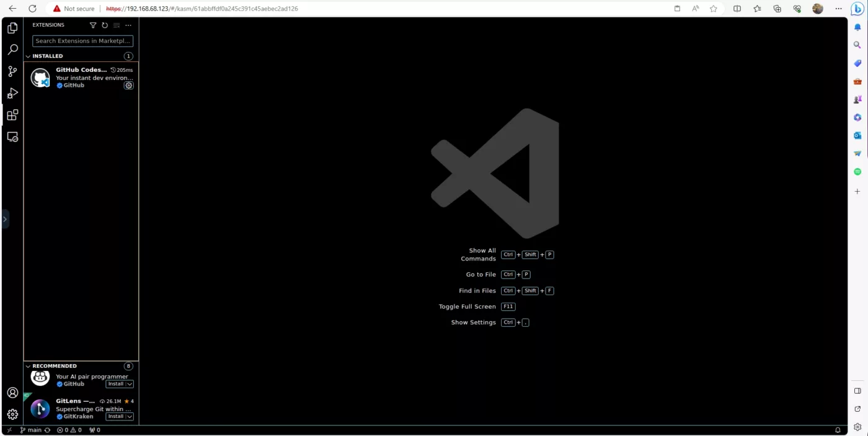Open Microsoft 365 in Edge sidebar
The width and height of the screenshot is (868, 436).
tap(857, 117)
